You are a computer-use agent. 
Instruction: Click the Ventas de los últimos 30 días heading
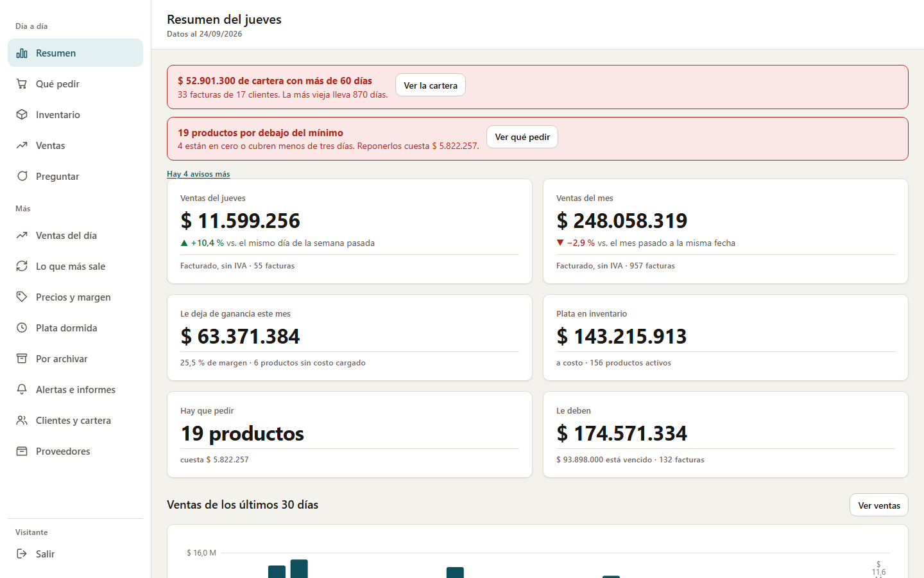243,505
